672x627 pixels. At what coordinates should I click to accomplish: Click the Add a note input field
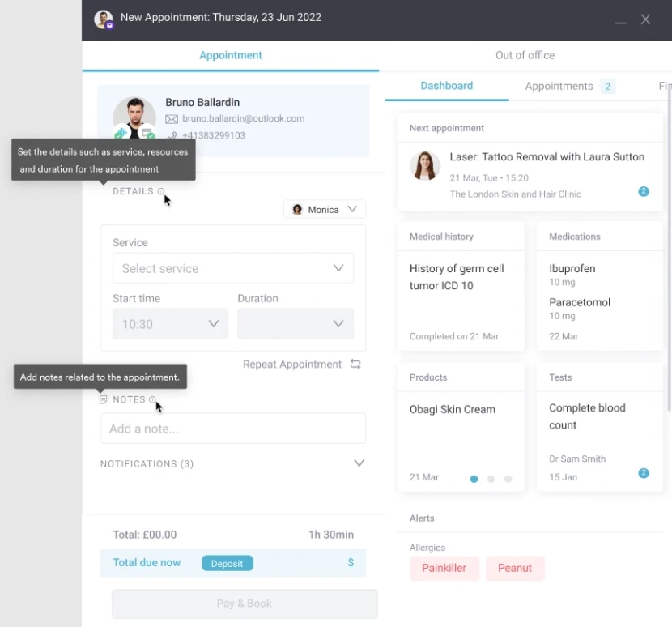(x=233, y=429)
